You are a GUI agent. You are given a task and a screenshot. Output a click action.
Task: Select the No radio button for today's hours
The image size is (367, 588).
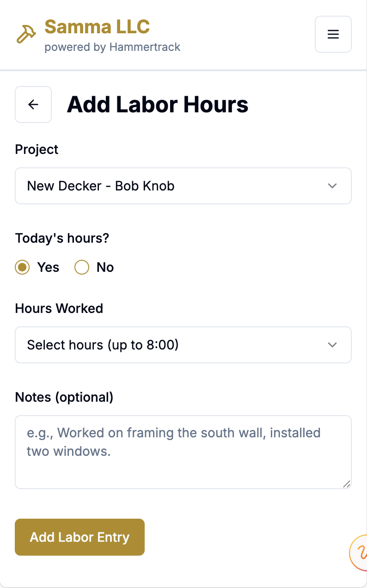(x=82, y=267)
